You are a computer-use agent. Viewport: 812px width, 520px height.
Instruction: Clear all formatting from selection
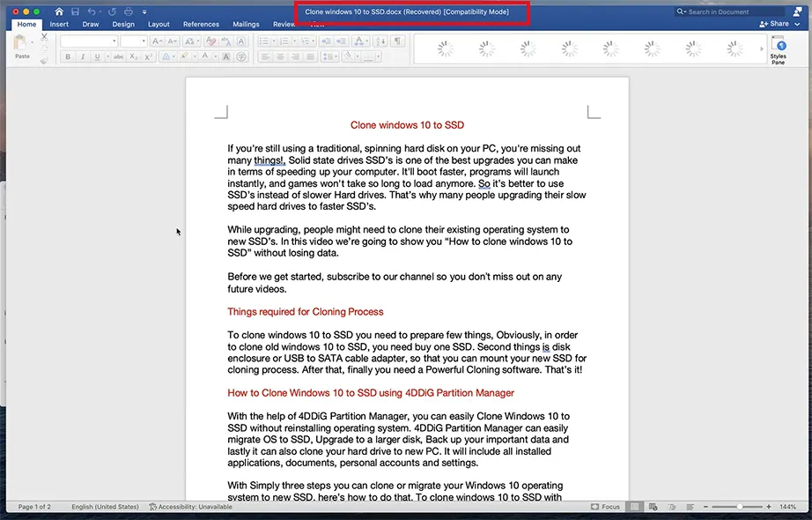(x=210, y=41)
